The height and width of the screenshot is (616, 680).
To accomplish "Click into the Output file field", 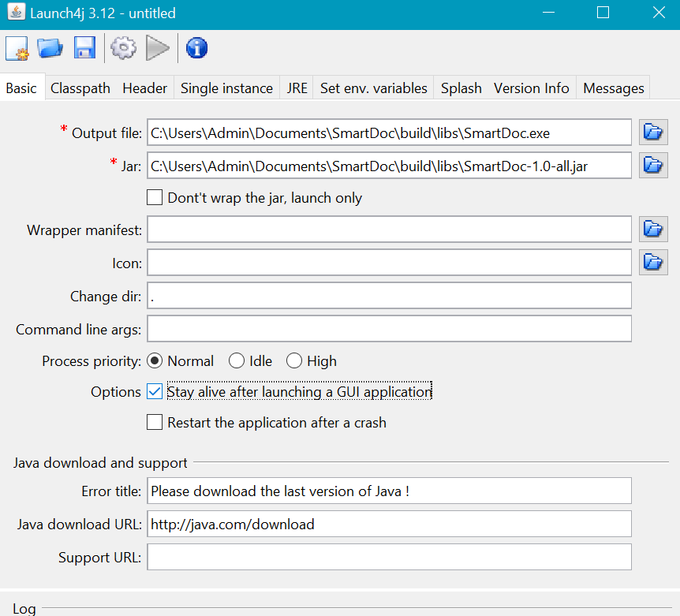I will pyautogui.click(x=389, y=133).
